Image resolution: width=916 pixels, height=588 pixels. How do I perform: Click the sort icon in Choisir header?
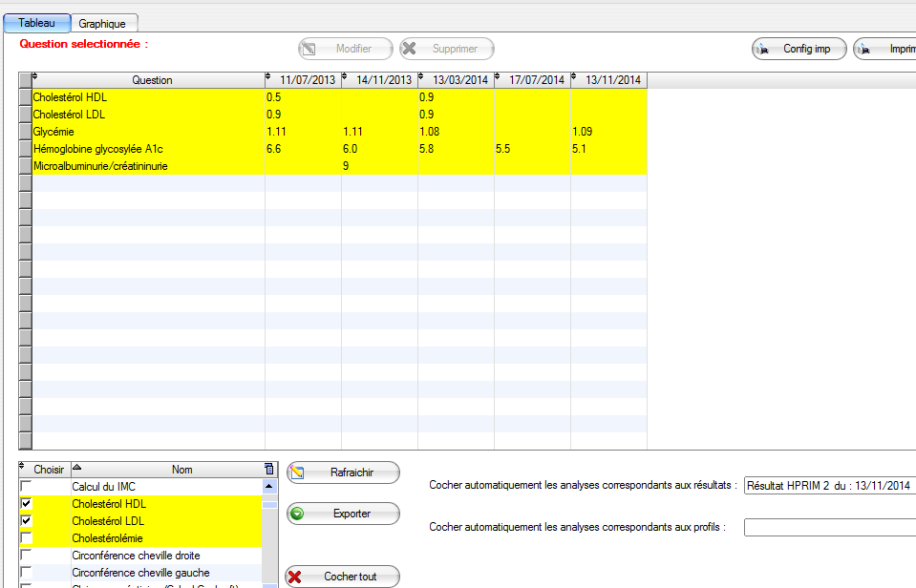[x=23, y=469]
